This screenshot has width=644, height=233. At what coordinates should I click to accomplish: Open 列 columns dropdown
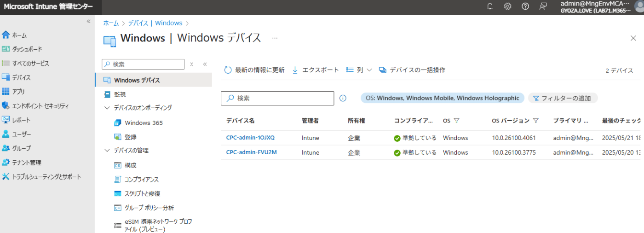click(x=359, y=70)
